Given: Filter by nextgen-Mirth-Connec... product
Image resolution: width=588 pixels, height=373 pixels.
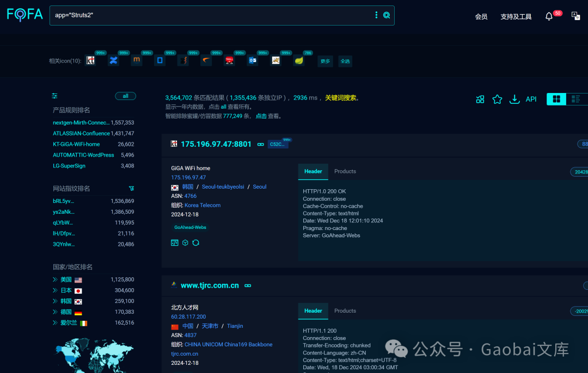Looking at the screenshot, I should tap(81, 123).
